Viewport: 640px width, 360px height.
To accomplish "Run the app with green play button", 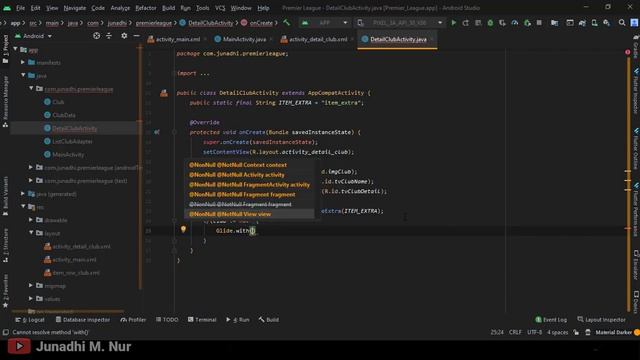I will (453, 23).
